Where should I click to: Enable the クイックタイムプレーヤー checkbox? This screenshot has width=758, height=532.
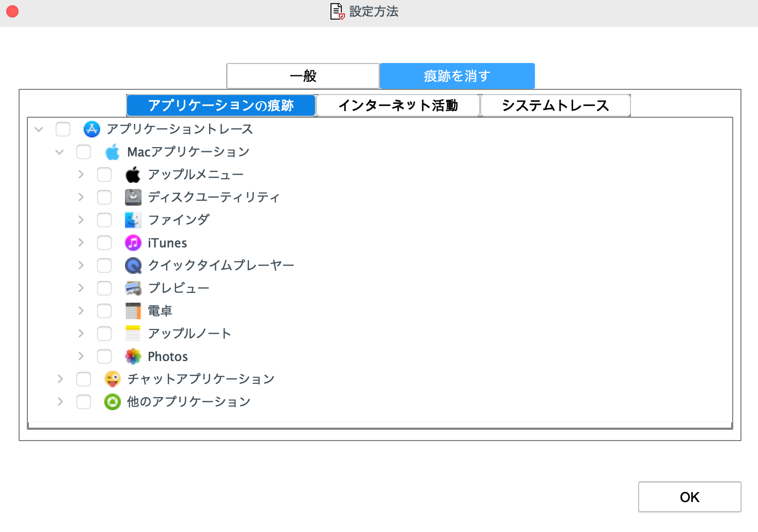coord(104,265)
